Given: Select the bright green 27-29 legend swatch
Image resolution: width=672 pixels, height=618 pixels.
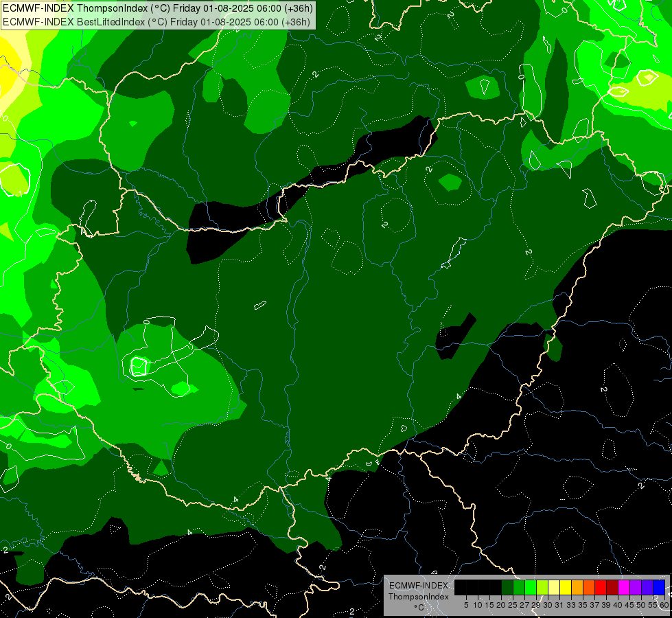Looking at the screenshot, I should [531, 587].
